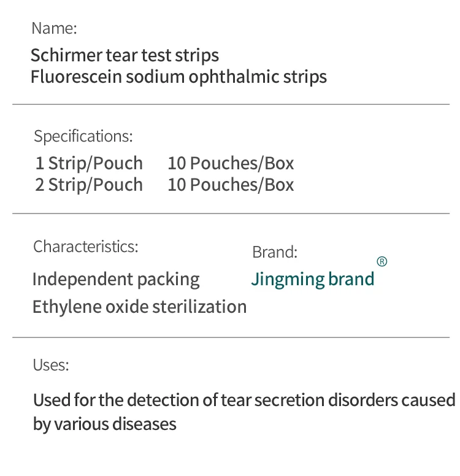The width and height of the screenshot is (460, 476).
Task: Click the divider line below the Name section
Action: tap(231, 104)
